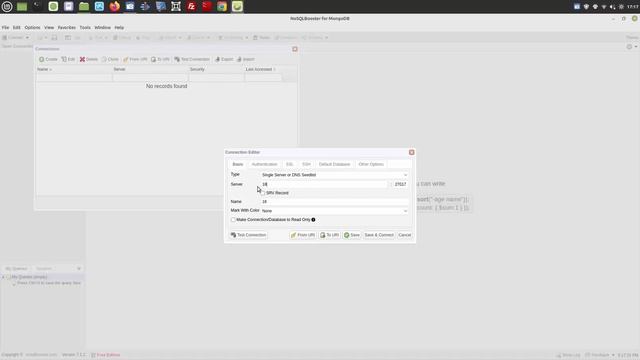Click the Server host input field
This screenshot has width=640, height=360.
[x=324, y=184]
